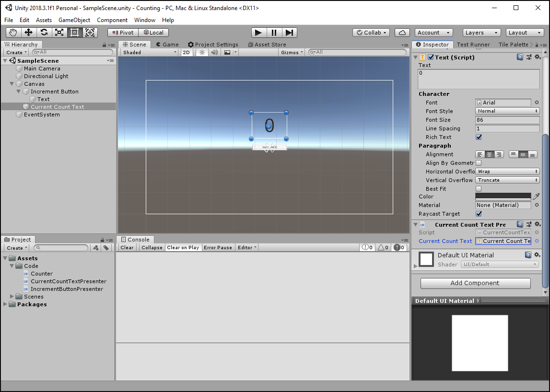Select the Move tool

pyautogui.click(x=28, y=33)
